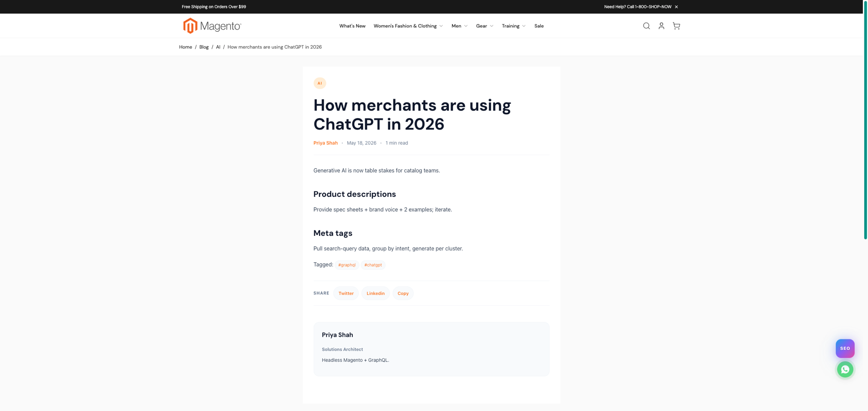The image size is (868, 411).
Task: Open the shopping cart icon
Action: 676,26
